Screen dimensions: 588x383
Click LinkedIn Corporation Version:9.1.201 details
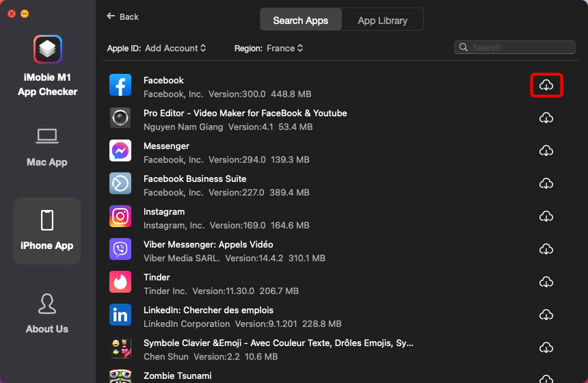(x=242, y=323)
